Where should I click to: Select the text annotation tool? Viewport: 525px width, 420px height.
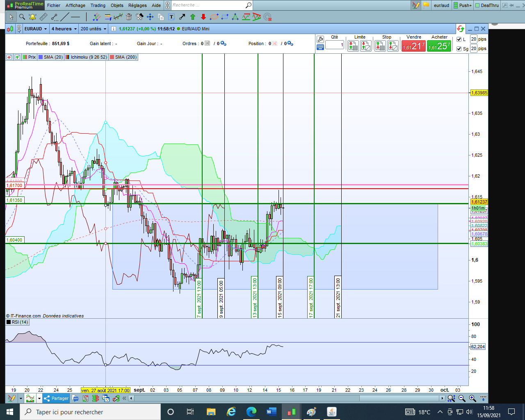point(171,17)
